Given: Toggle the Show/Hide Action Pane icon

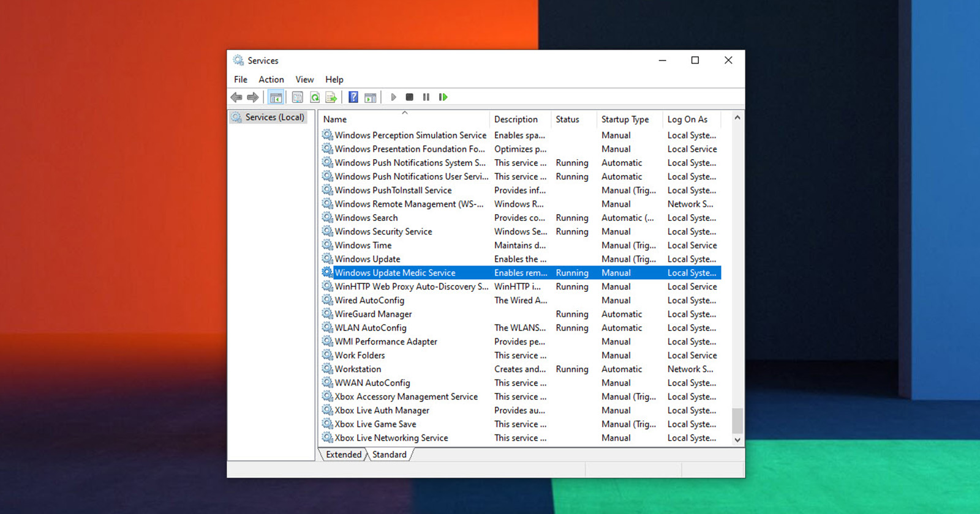Looking at the screenshot, I should tap(371, 97).
